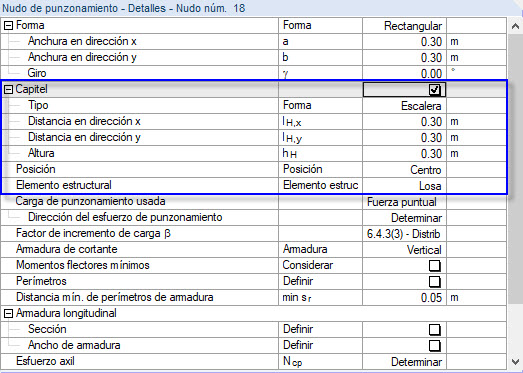This screenshot has height=373, width=523.
Task: Select the Distancia en dirección x label
Action: pos(84,121)
